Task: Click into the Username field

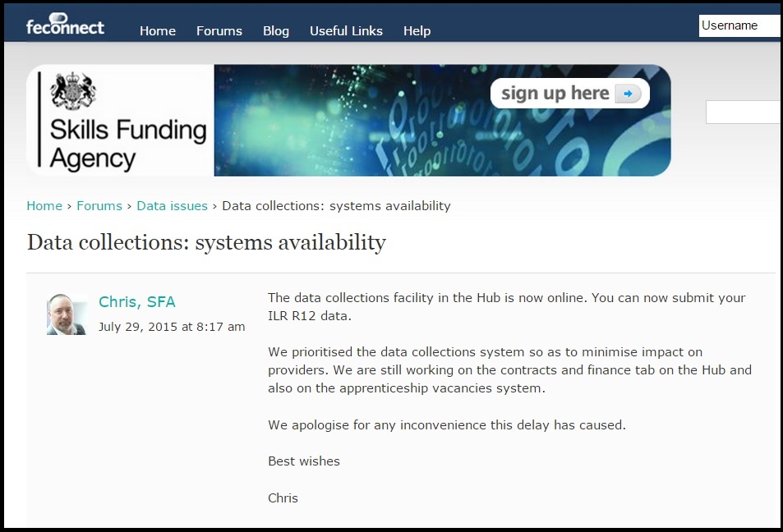Action: [740, 25]
